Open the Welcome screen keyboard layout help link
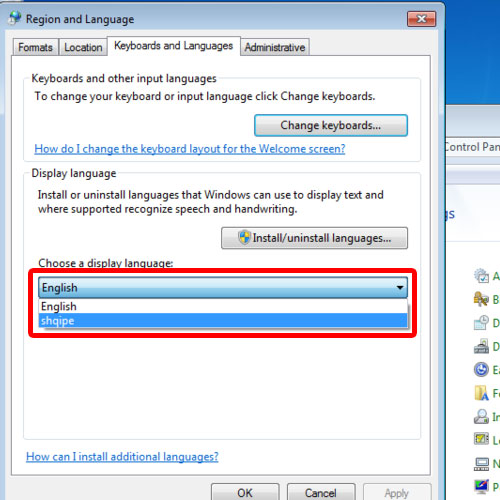 tap(190, 149)
